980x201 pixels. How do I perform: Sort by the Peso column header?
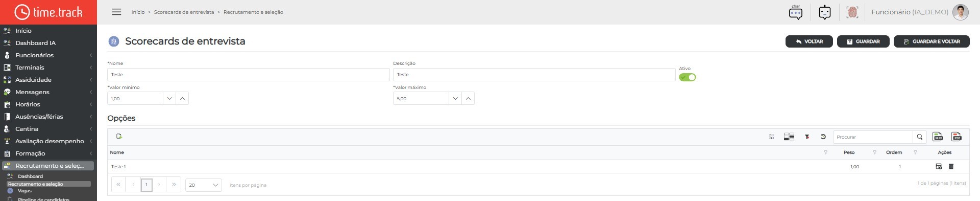(x=849, y=152)
